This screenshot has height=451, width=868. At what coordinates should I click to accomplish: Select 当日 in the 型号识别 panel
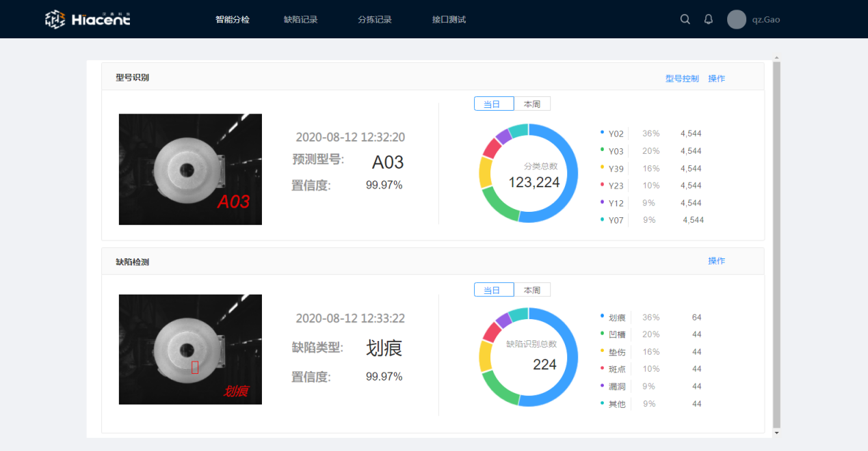[x=493, y=104]
